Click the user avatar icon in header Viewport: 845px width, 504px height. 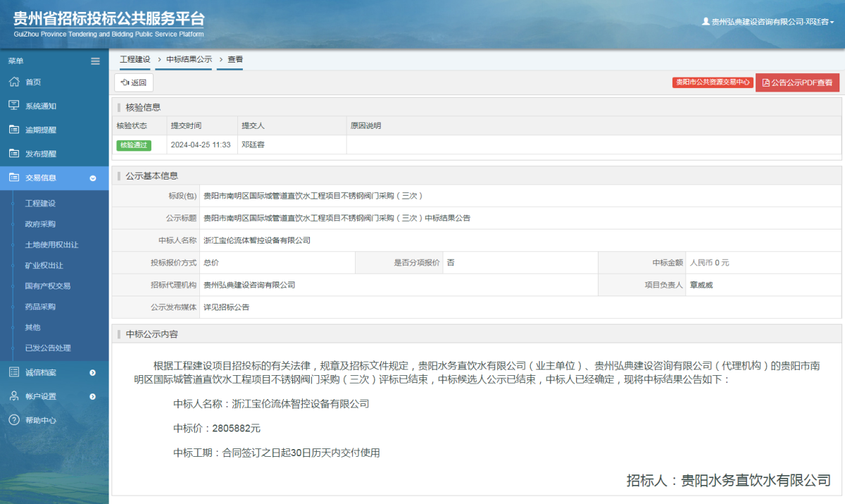click(706, 22)
